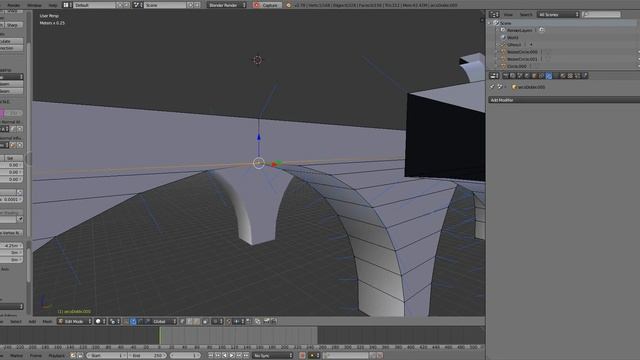Open the Texture properties tab icon

569,76
